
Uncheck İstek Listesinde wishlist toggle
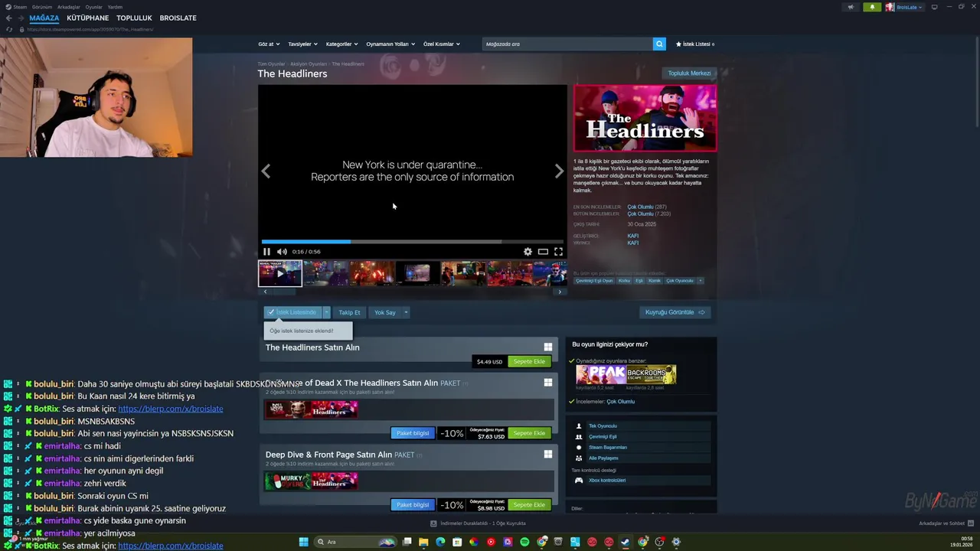pos(292,312)
